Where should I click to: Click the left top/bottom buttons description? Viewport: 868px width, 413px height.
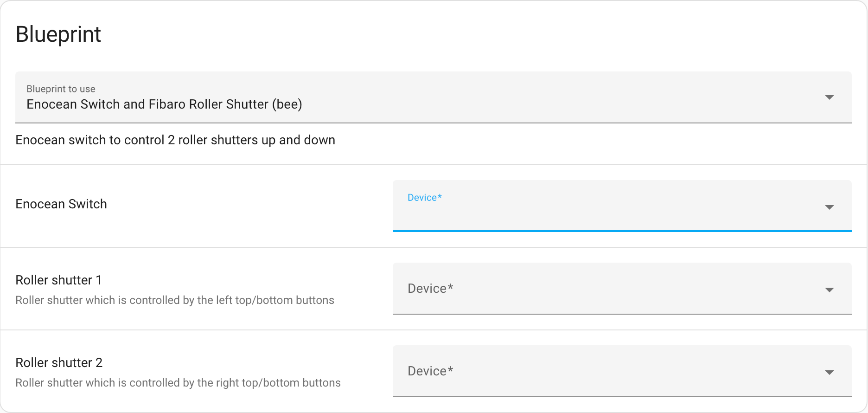click(x=175, y=300)
